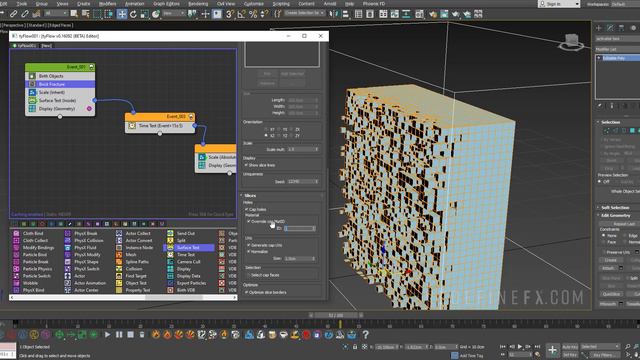The width and height of the screenshot is (640, 360).
Task: Click Birth Objects operator in Event_001
Action: pyautogui.click(x=60, y=76)
